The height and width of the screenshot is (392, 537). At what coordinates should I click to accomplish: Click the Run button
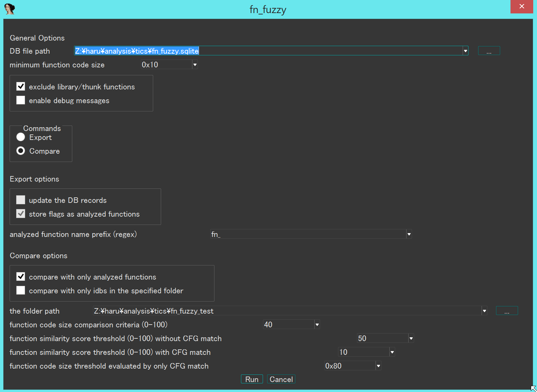click(x=252, y=379)
